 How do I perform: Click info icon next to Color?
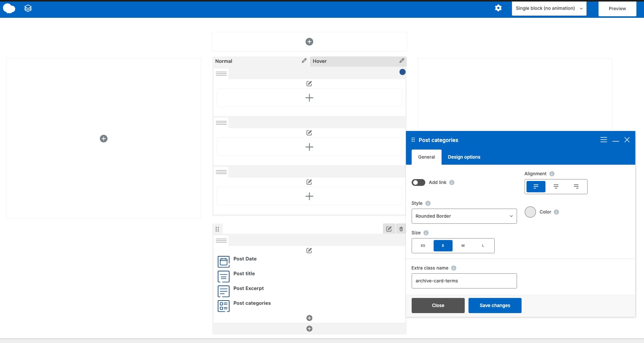tap(556, 212)
